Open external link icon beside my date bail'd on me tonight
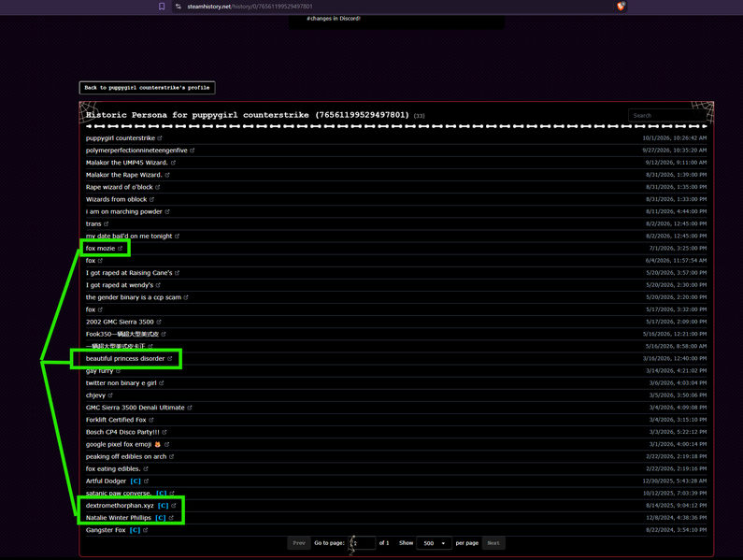This screenshot has width=743, height=560. pyautogui.click(x=177, y=237)
